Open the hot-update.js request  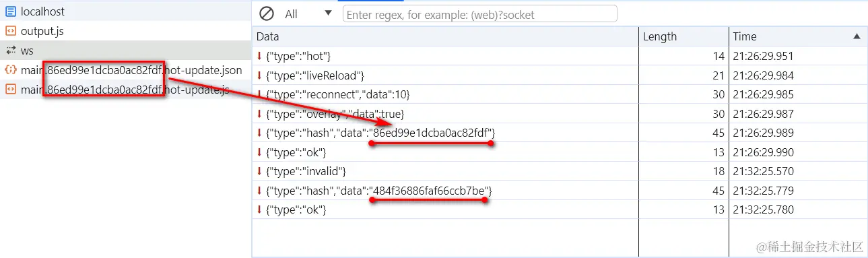(126, 90)
